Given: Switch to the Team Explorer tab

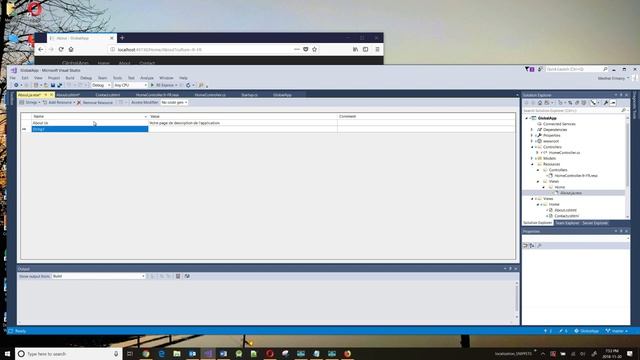Looking at the screenshot, I should tap(567, 223).
